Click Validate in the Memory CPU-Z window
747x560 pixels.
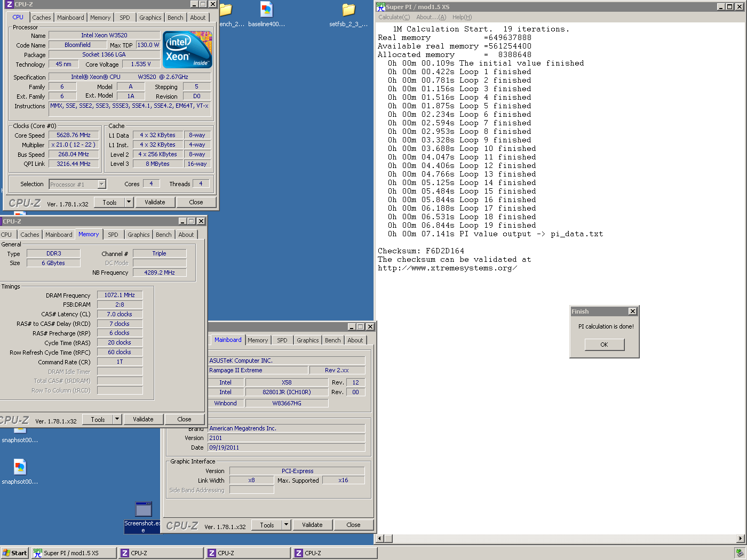pos(143,419)
